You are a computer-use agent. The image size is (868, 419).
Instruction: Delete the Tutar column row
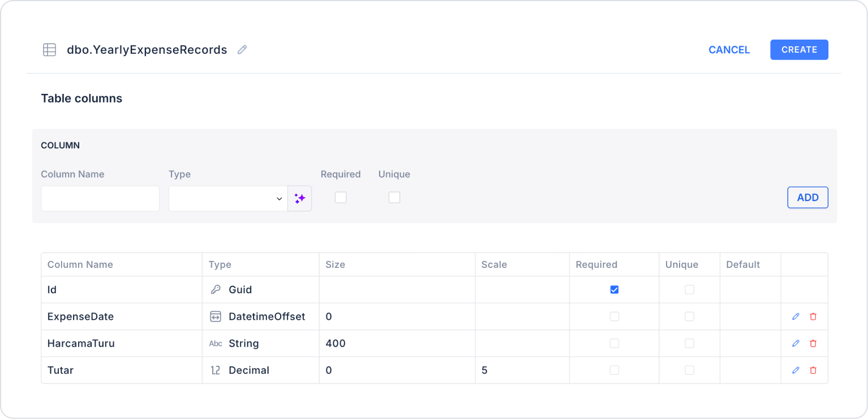point(813,370)
